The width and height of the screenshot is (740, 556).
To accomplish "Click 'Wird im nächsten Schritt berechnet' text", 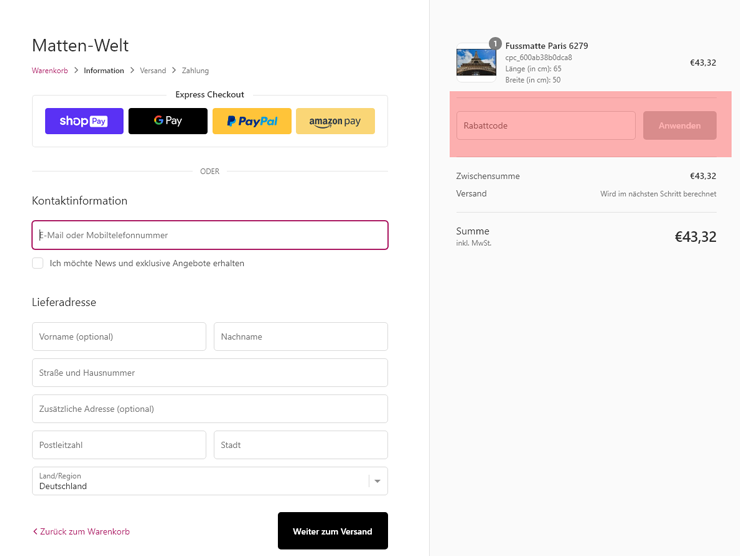I will [658, 194].
